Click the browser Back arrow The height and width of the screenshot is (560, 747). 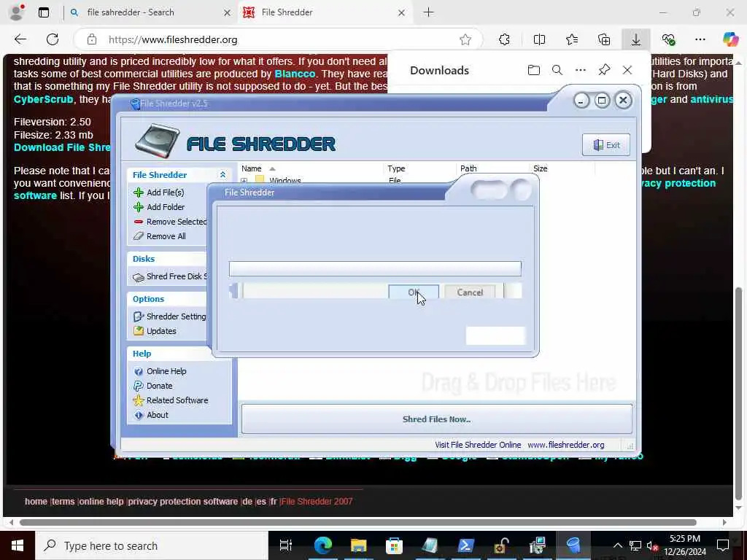20,39
